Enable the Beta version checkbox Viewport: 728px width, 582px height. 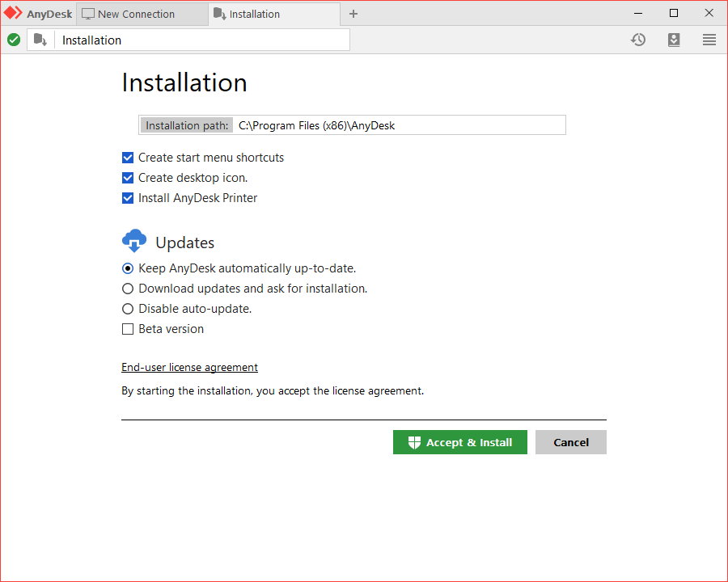tap(128, 329)
